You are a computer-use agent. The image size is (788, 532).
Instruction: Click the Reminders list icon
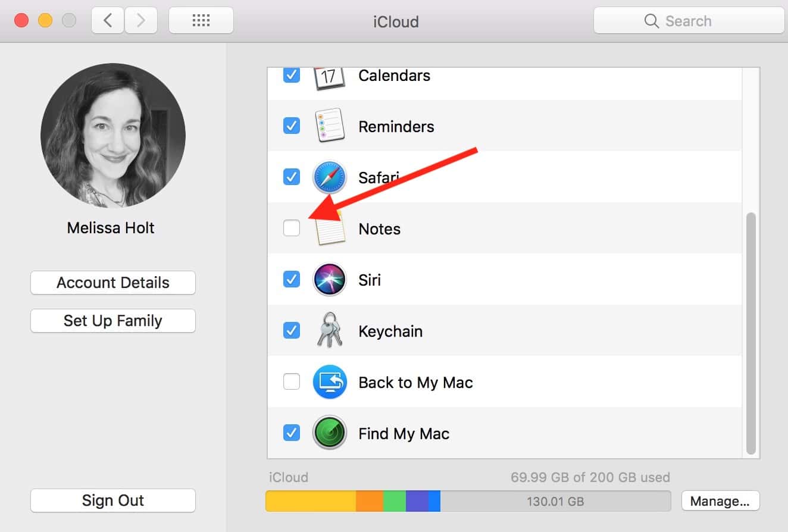(329, 126)
